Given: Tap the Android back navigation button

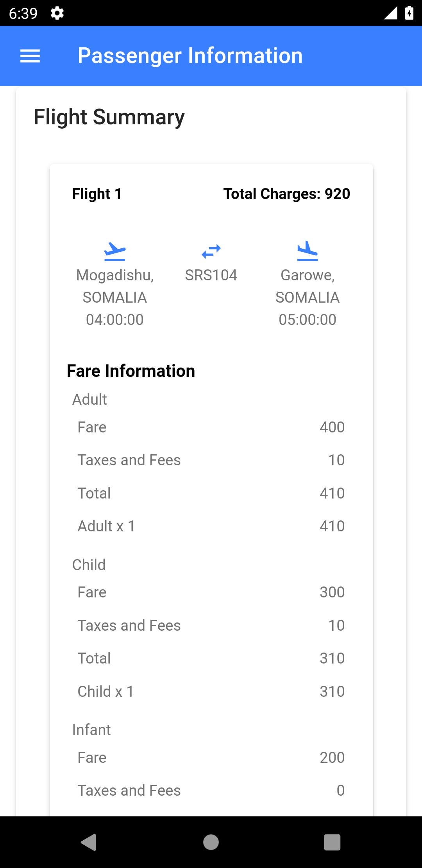Looking at the screenshot, I should point(89,842).
